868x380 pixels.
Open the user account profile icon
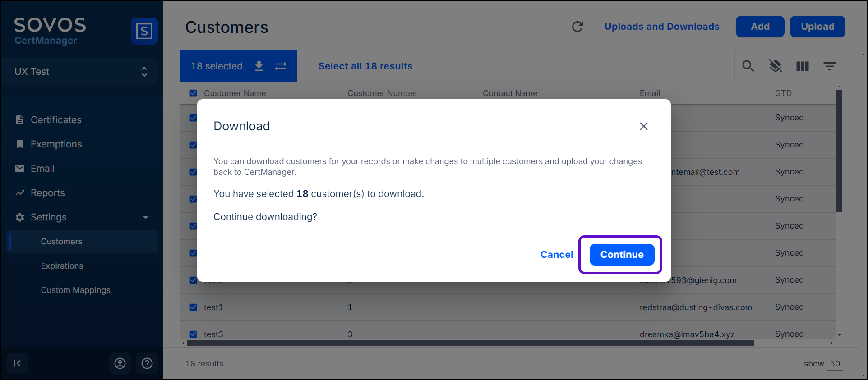(120, 363)
